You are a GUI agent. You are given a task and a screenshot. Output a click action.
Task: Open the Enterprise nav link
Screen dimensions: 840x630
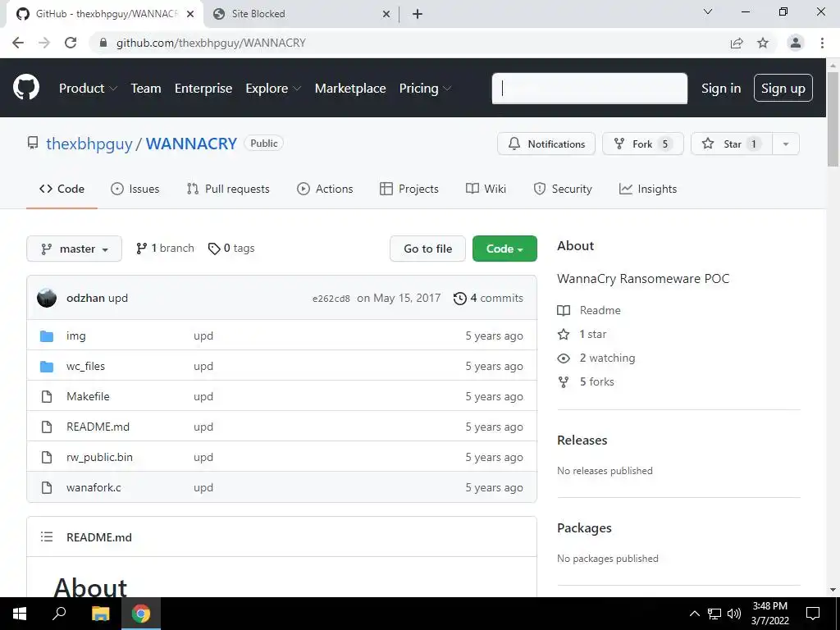(203, 89)
